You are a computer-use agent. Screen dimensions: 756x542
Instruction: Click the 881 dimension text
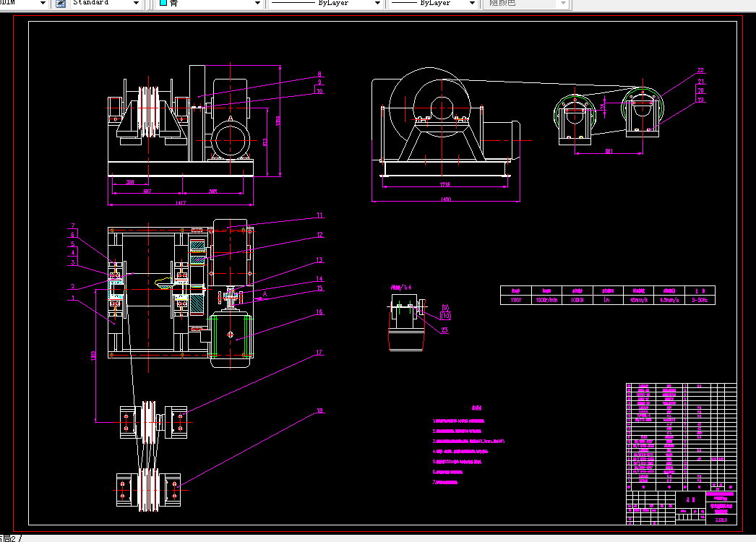(x=609, y=152)
